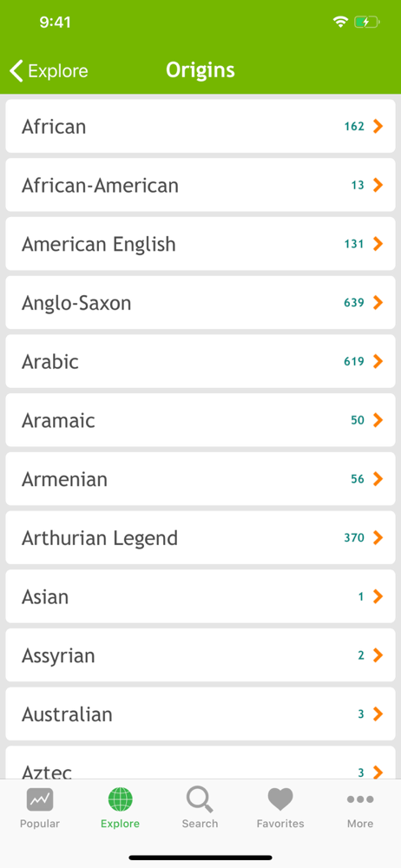The height and width of the screenshot is (868, 401).
Task: Open the More three-dots icon
Action: (x=360, y=799)
